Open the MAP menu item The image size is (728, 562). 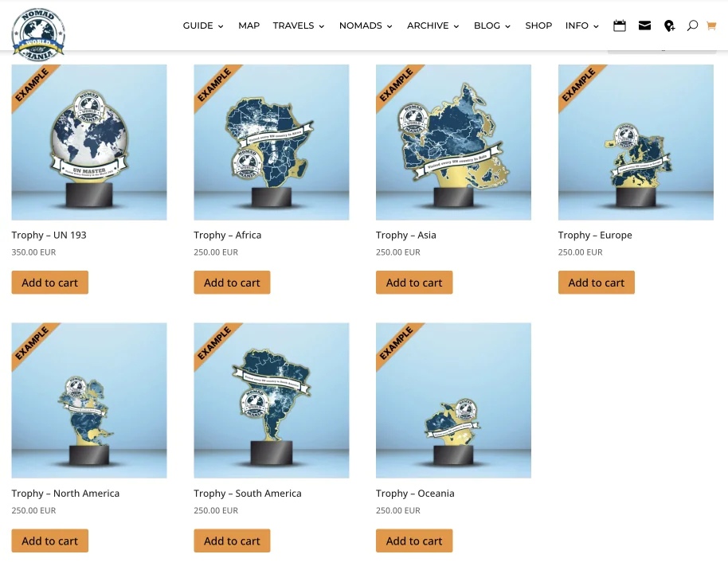click(249, 25)
